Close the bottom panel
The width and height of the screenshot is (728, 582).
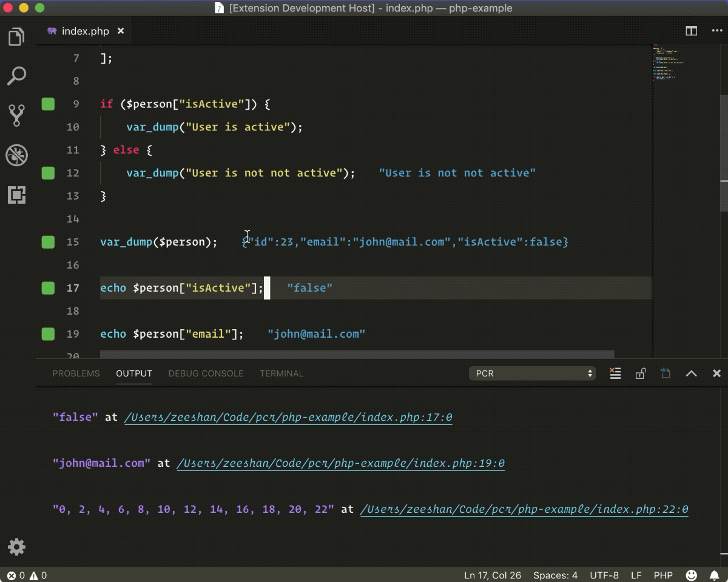(716, 373)
